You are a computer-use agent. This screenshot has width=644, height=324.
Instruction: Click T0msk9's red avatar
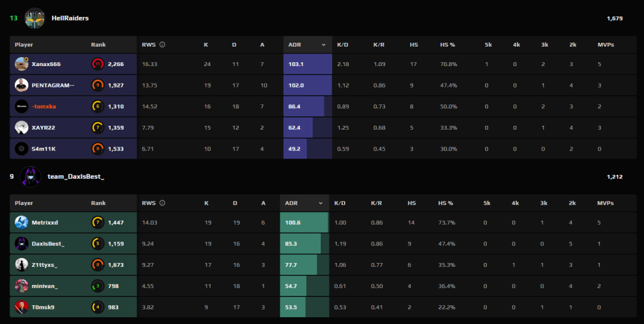click(22, 307)
